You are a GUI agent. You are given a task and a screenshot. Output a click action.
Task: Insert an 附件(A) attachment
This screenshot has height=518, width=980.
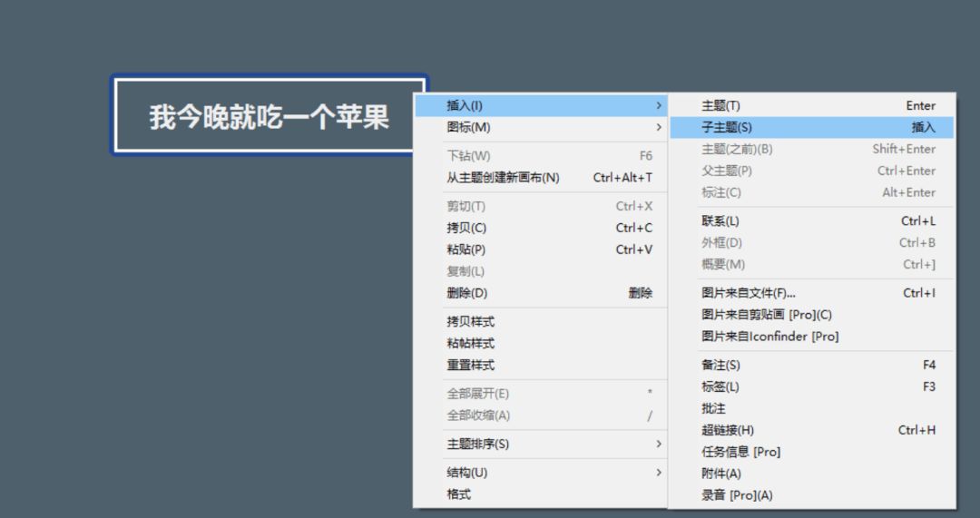point(812,474)
